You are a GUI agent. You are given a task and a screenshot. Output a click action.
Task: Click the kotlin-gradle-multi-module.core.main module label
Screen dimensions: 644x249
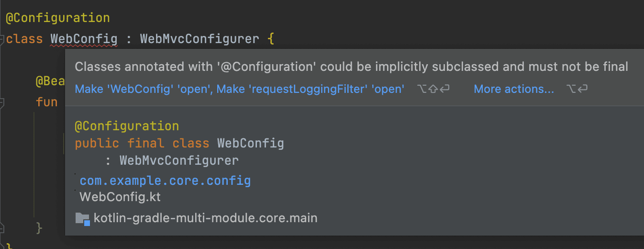(x=205, y=218)
